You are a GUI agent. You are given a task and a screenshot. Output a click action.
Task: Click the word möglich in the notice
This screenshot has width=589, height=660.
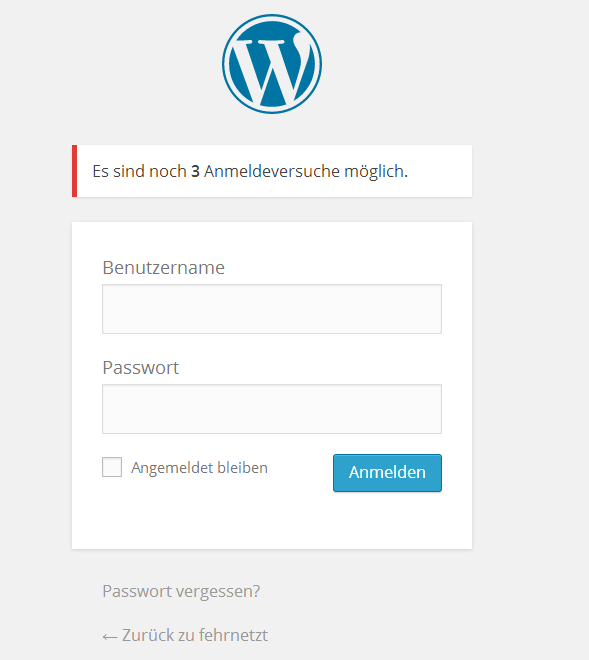(374, 172)
